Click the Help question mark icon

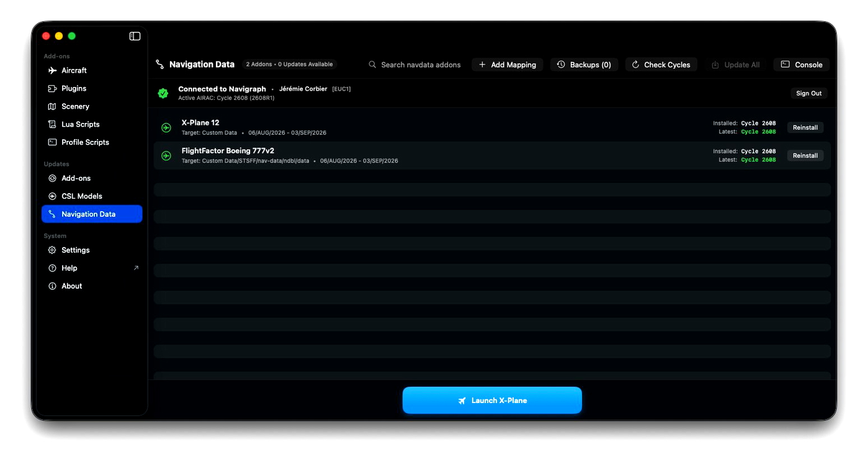click(x=53, y=268)
